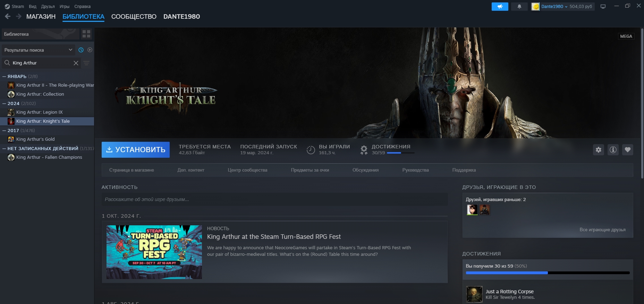The width and height of the screenshot is (644, 304).
Task: Open Dante1980 account dropdown
Action: tap(554, 7)
